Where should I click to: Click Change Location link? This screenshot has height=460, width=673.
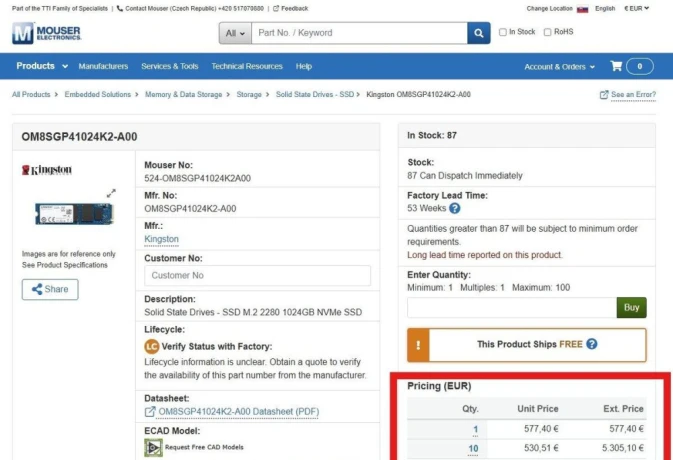(549, 9)
